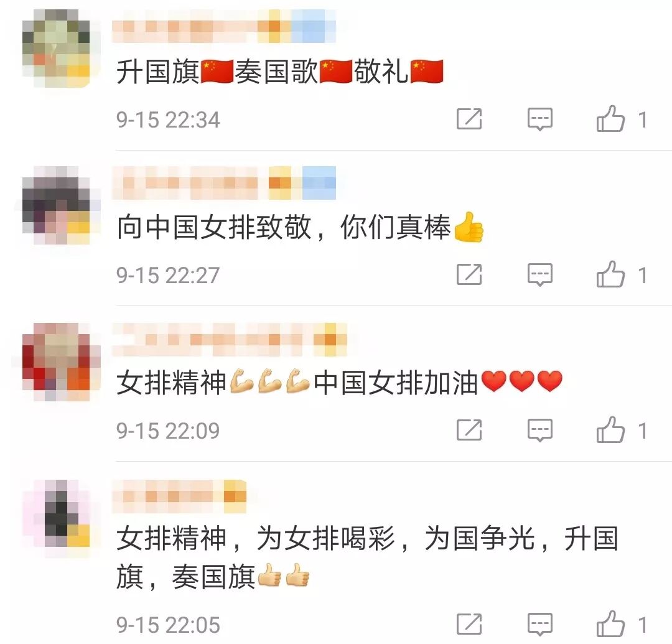Tap the avatar of the 22:05 commenter
The image size is (672, 644).
(56, 518)
